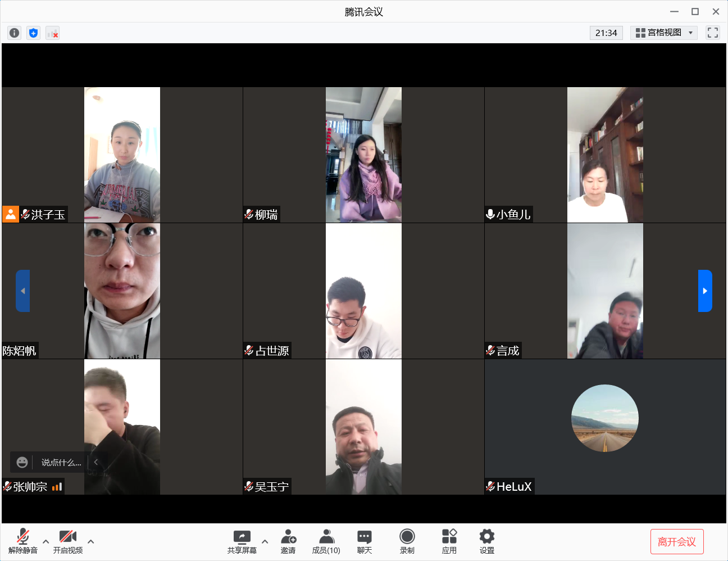Open the grid view (宫格视图) dropdown
This screenshot has width=728, height=561.
coord(663,33)
